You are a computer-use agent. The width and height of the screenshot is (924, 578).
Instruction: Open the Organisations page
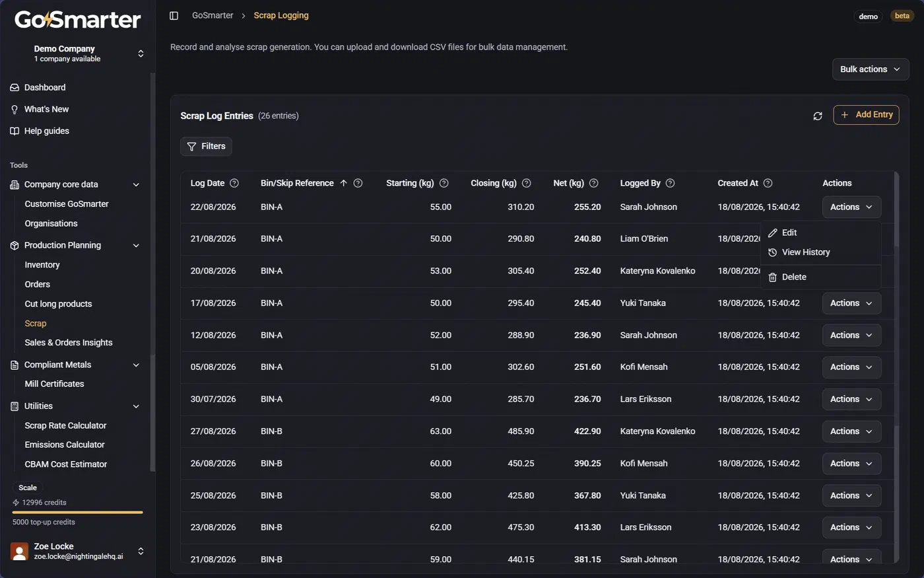pyautogui.click(x=51, y=224)
